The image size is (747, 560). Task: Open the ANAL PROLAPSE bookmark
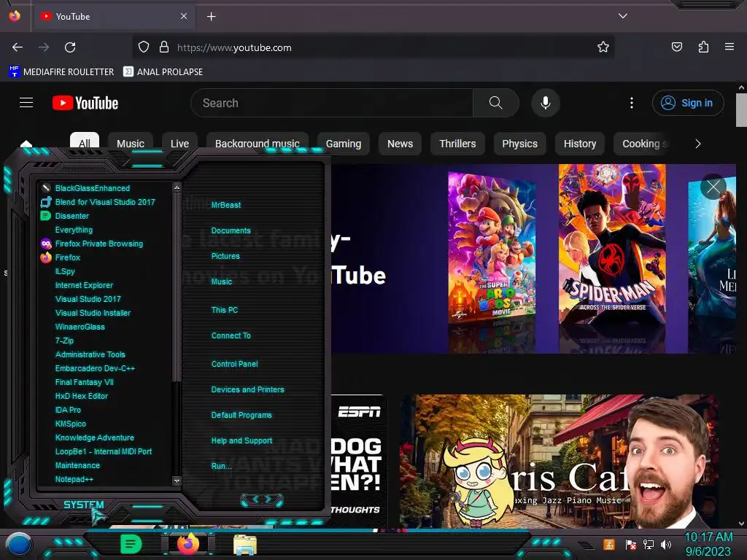pos(163,71)
